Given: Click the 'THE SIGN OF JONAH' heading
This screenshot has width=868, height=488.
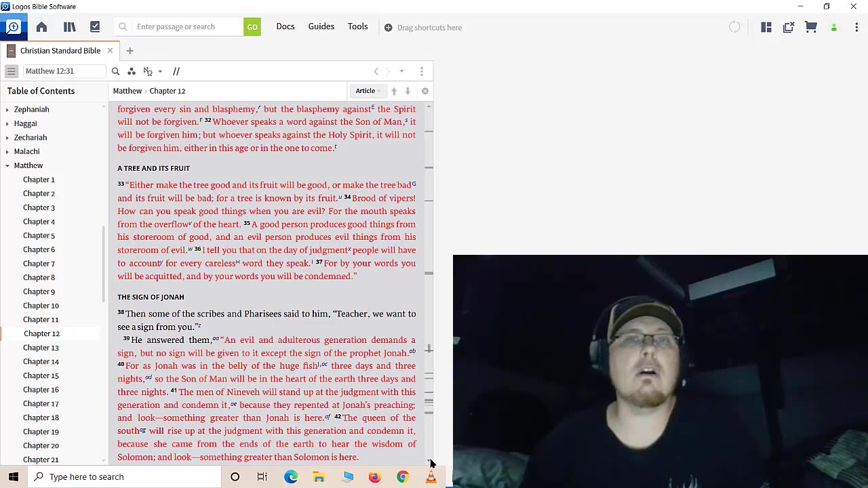Looking at the screenshot, I should [x=151, y=297].
